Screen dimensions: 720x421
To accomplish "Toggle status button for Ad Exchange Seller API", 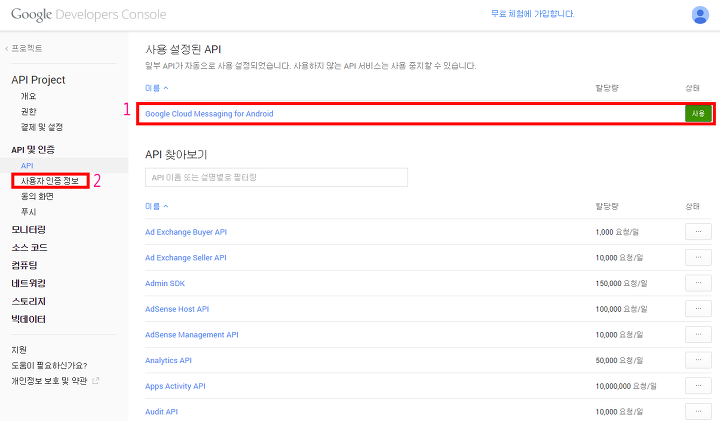I will tap(698, 257).
